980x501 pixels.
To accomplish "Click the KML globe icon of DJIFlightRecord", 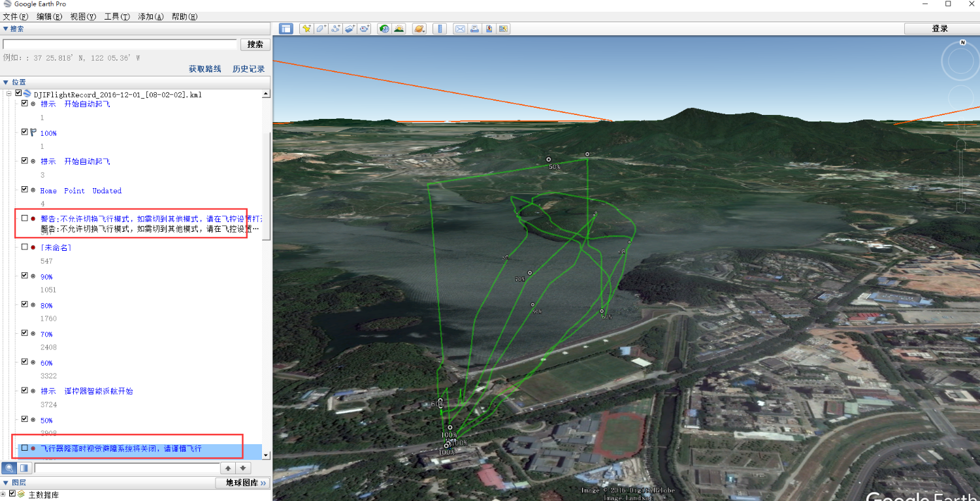I will (x=27, y=94).
